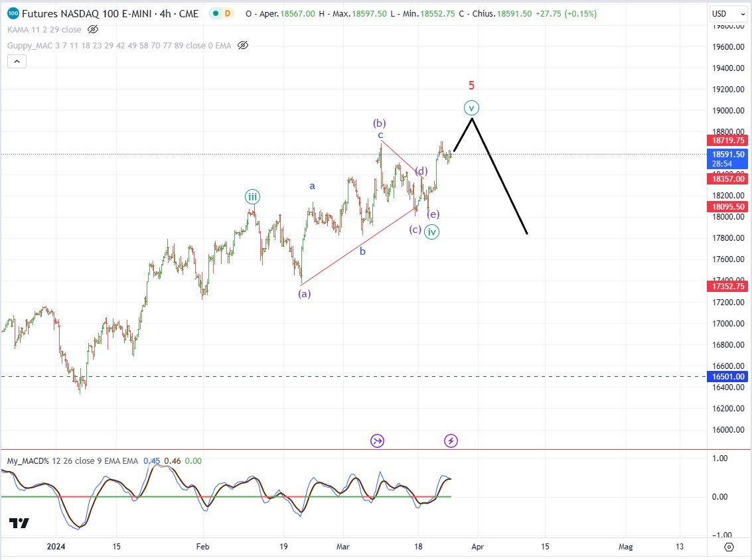Screen dimensions: 752x560
Task: Select the circled iv wave label
Action: click(431, 232)
